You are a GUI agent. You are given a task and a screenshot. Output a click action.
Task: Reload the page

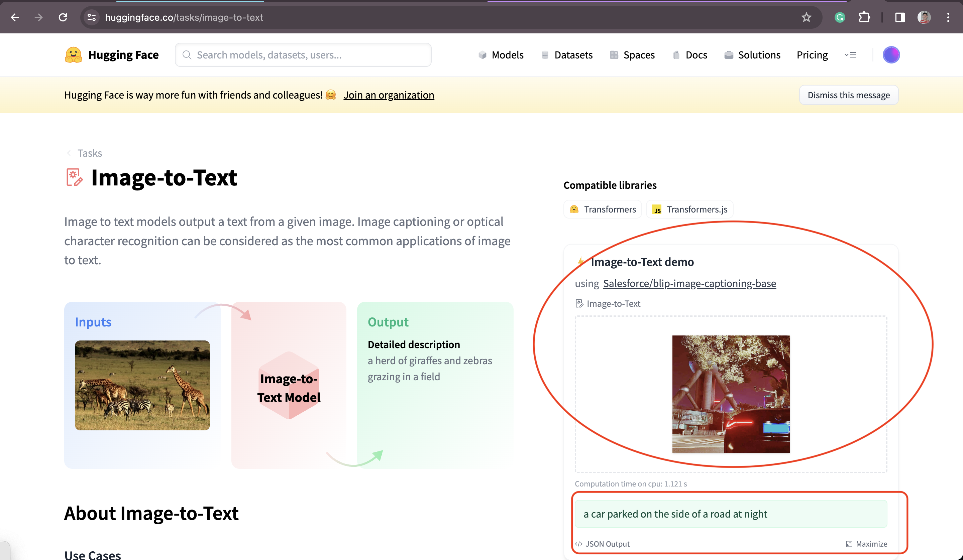(63, 17)
